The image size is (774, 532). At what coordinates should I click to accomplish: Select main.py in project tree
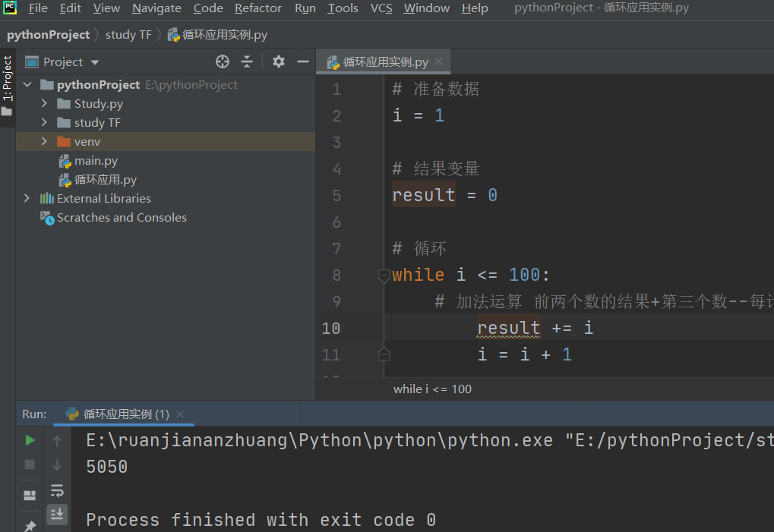(96, 161)
